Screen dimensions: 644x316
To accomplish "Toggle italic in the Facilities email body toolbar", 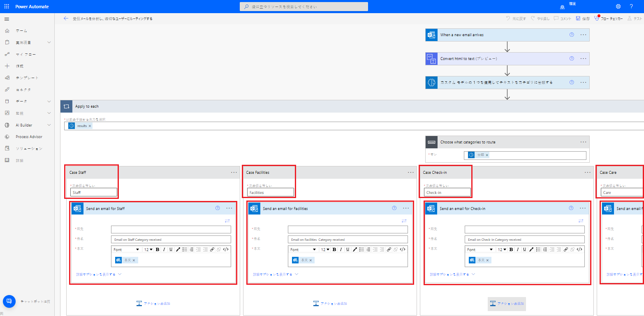I will [x=341, y=249].
